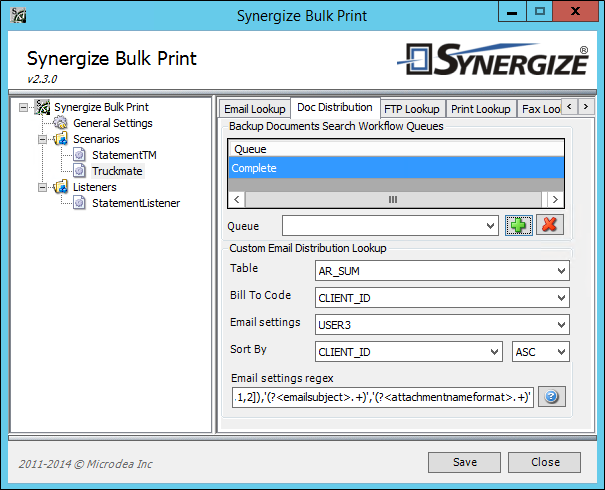The height and width of the screenshot is (490, 605).
Task: Select the StatementListener listener
Action: point(136,203)
